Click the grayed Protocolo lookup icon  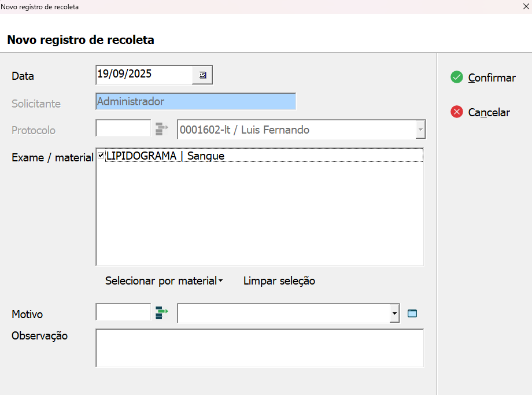pyautogui.click(x=162, y=129)
